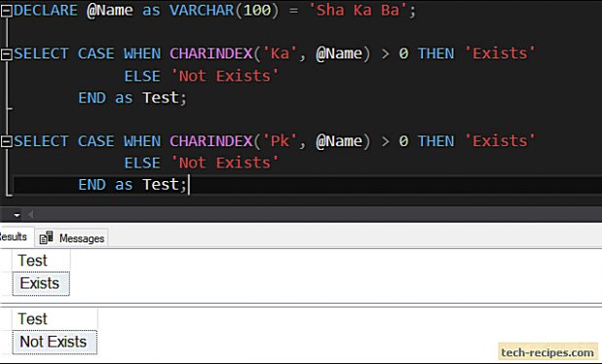This screenshot has height=364, width=602.
Task: Click the second CHARINDEX function name
Action: pos(211,141)
